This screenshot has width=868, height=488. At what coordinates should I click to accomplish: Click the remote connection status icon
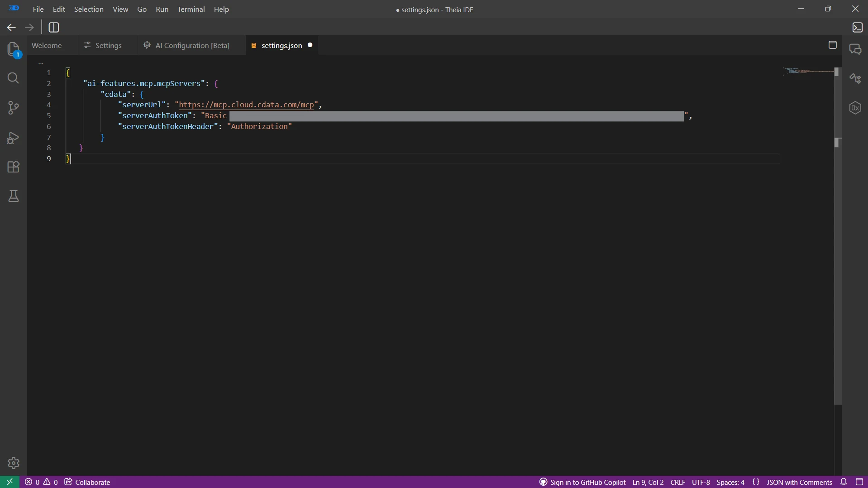[x=10, y=482]
